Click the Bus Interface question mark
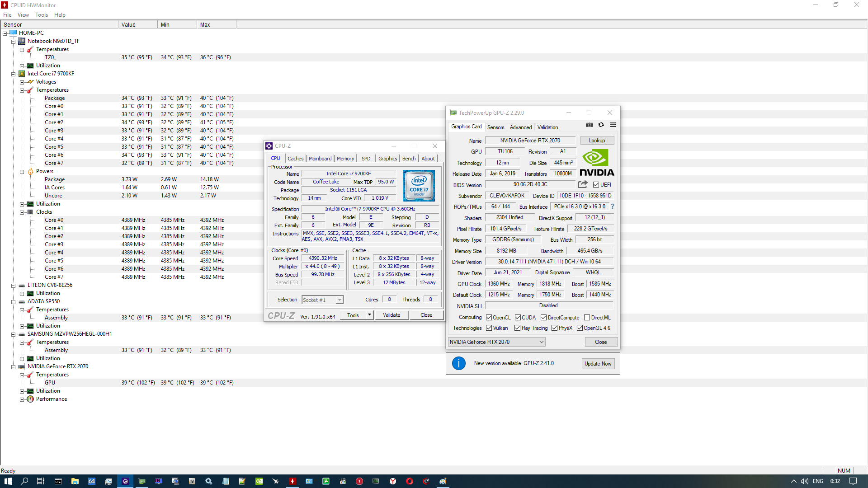Viewport: 868px width, 488px height. [613, 206]
